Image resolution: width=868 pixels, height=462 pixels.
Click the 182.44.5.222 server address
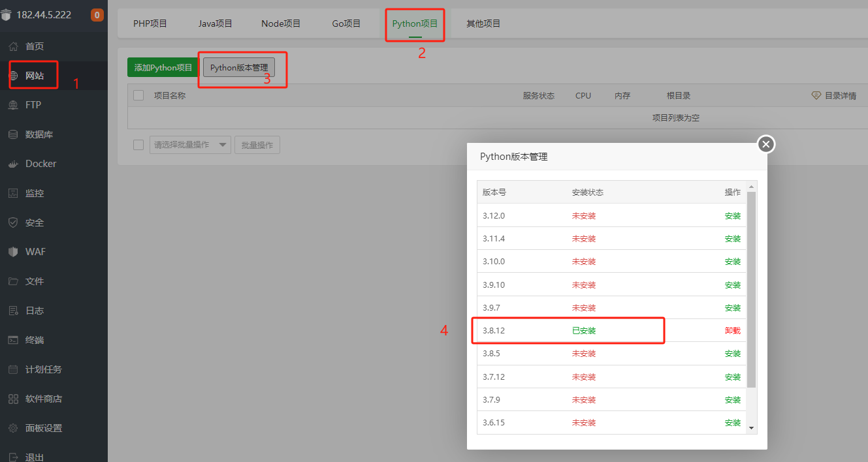pos(44,15)
